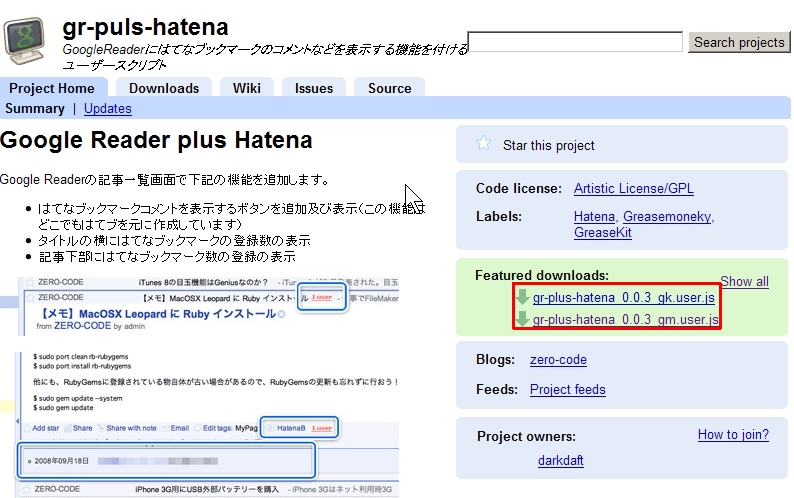The width and height of the screenshot is (794, 498).
Task: Click the green download arrow for gk.user.js
Action: coord(522,297)
